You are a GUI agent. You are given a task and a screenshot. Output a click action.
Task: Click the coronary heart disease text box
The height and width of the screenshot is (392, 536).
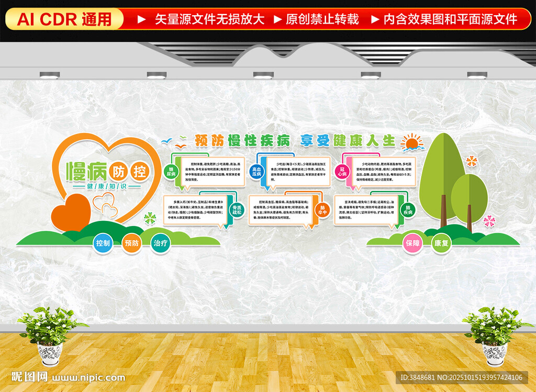384,172
